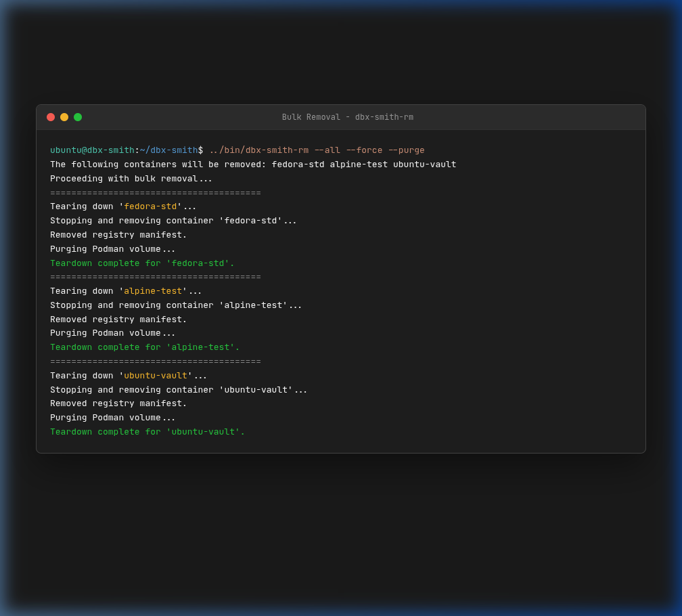Click the --force flag in the command
This screenshot has width=682, height=616.
(364, 150)
